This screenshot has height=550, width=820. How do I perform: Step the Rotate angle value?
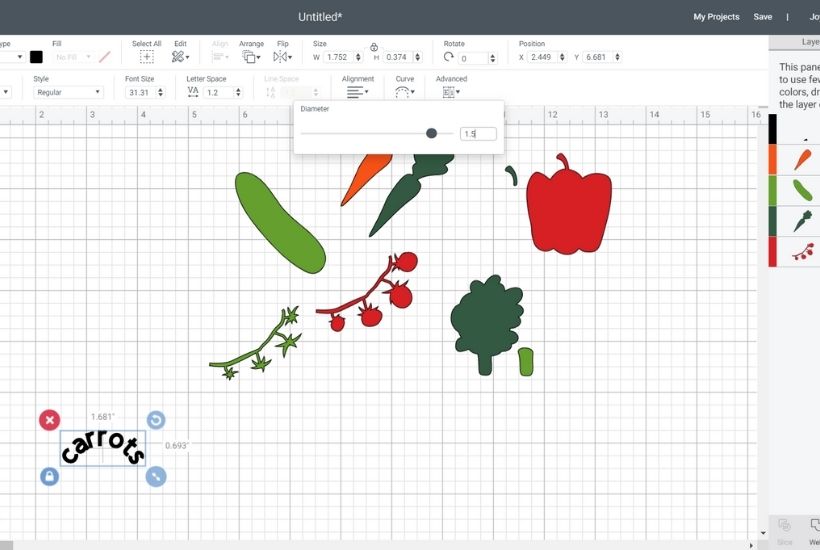pos(493,58)
